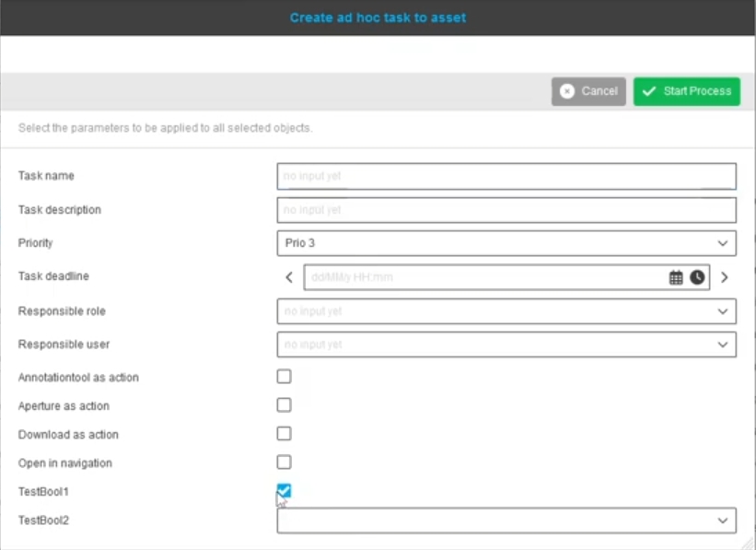The image size is (756, 550).
Task: Enable Open in navigation checkbox
Action: [284, 462]
